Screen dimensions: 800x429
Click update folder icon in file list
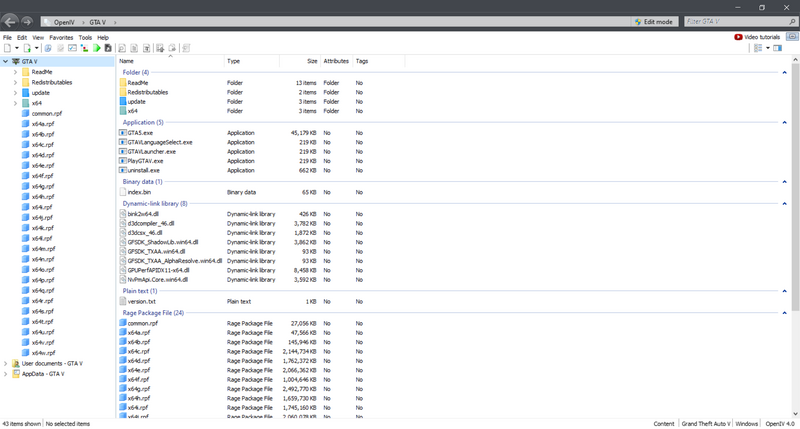point(122,102)
